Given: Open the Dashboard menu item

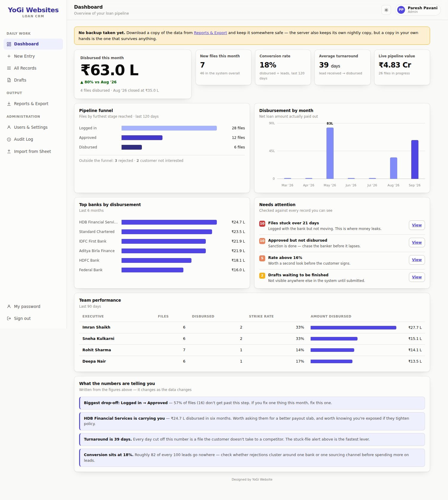Looking at the screenshot, I should pos(33,44).
